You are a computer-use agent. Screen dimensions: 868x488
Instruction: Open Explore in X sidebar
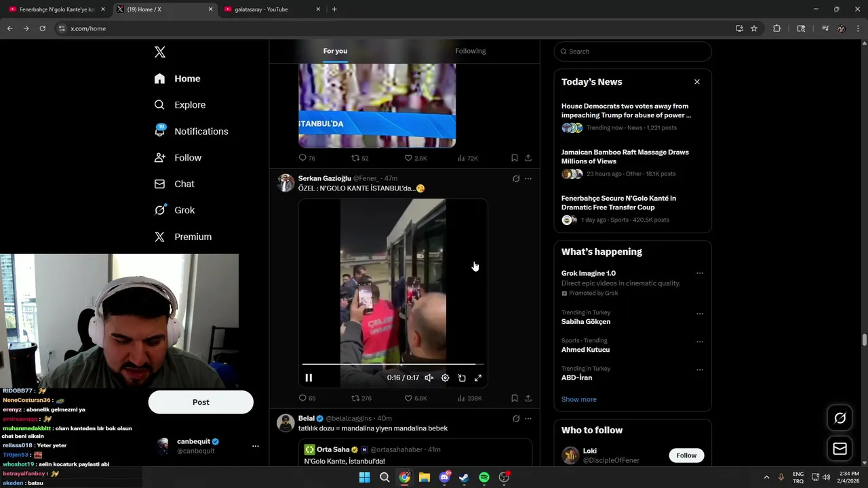pyautogui.click(x=180, y=105)
